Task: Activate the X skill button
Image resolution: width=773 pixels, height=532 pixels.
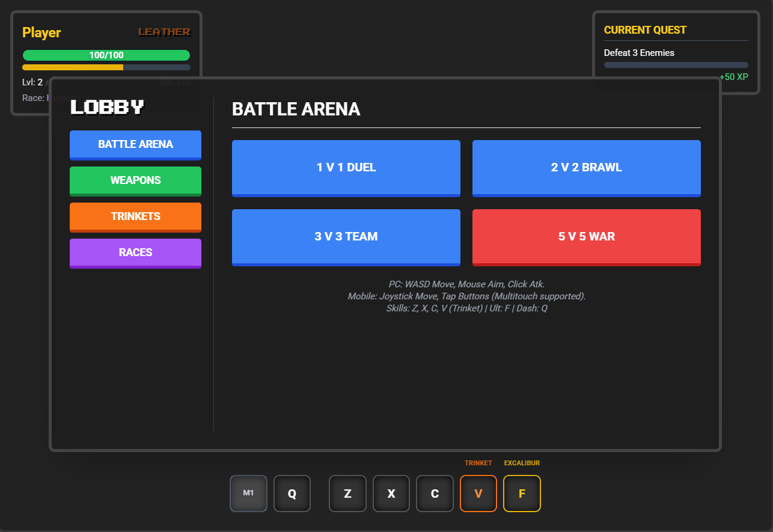Action: [x=391, y=494]
